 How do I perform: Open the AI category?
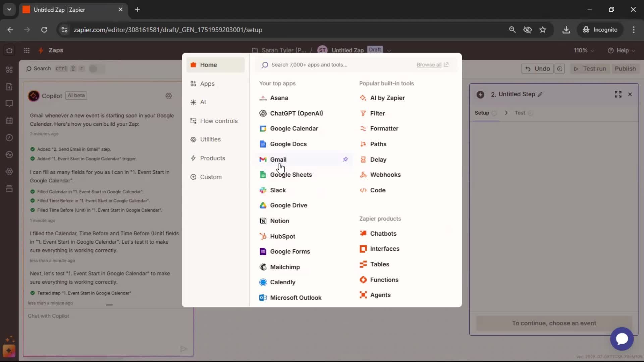click(x=215, y=102)
